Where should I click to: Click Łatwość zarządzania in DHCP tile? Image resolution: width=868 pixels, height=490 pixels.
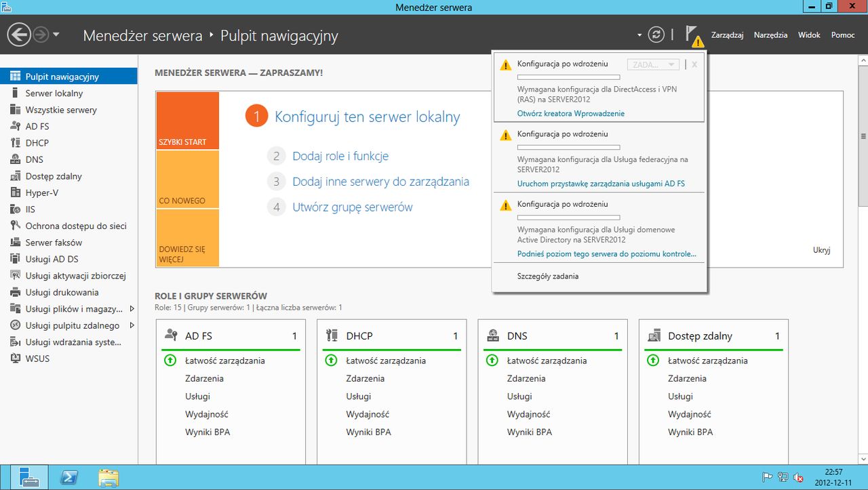[x=386, y=361]
